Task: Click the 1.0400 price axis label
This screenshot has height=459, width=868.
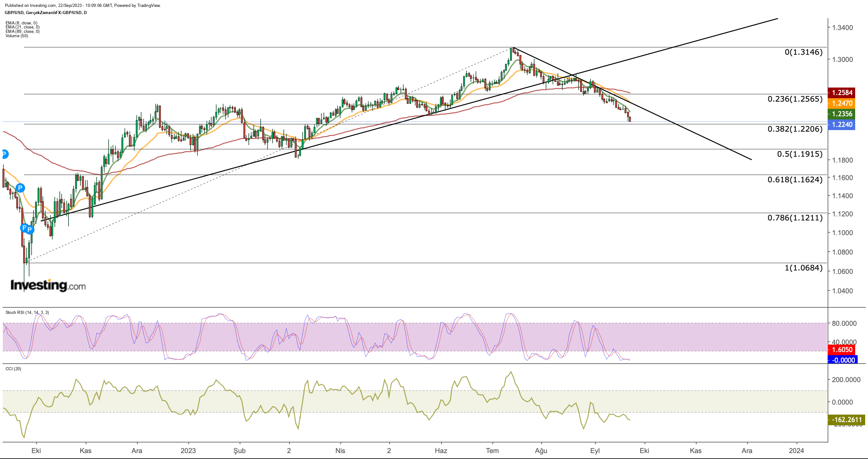Action: click(842, 291)
